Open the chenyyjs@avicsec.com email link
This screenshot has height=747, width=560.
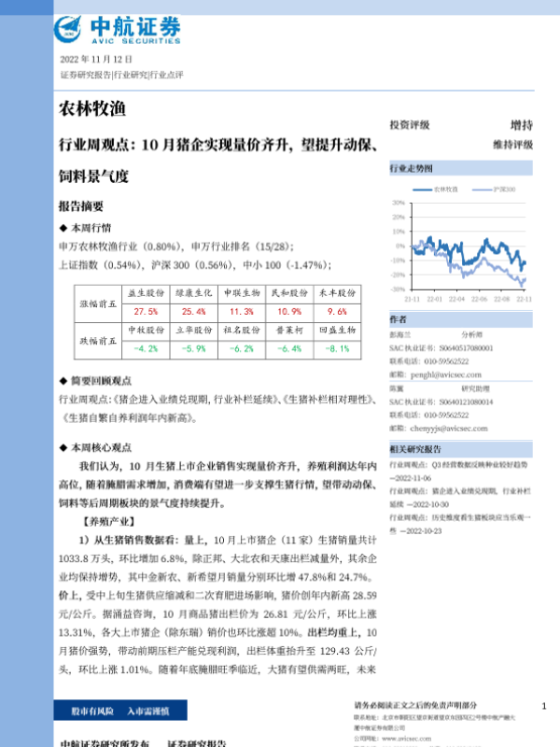tap(446, 426)
